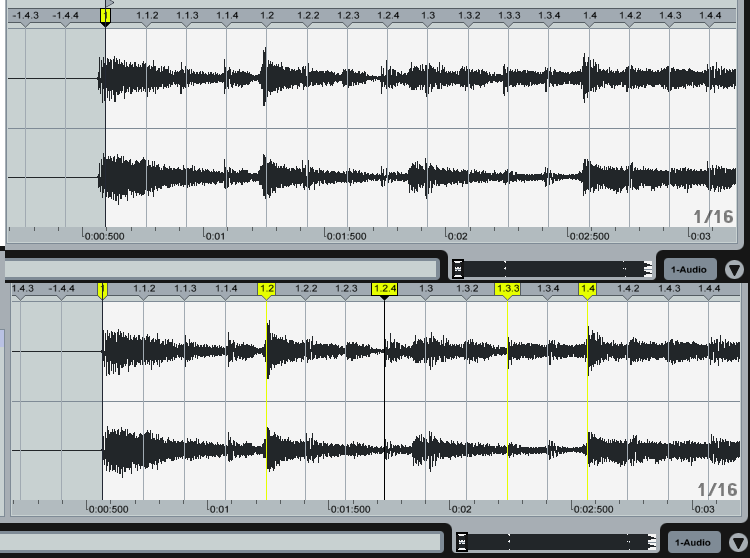
Task: Click the upper 1-Audio track button
Action: (689, 269)
